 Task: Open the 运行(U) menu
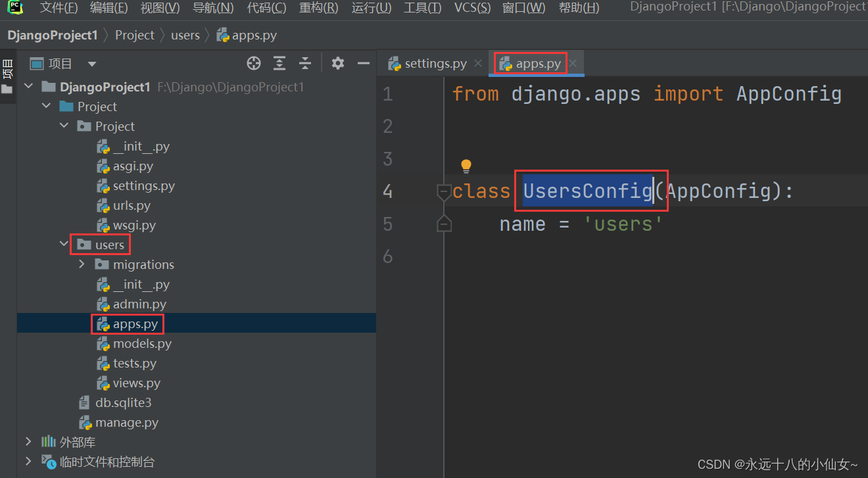[x=371, y=8]
